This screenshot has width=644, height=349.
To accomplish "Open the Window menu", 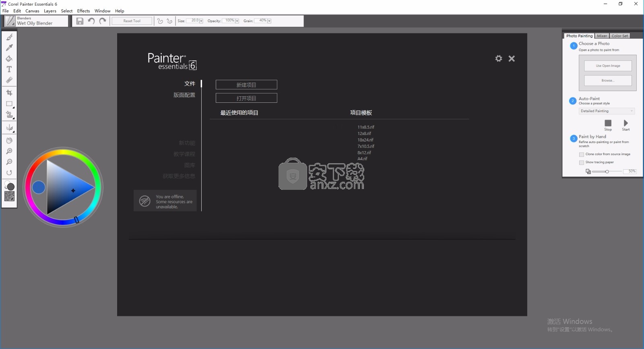I will pyautogui.click(x=102, y=11).
